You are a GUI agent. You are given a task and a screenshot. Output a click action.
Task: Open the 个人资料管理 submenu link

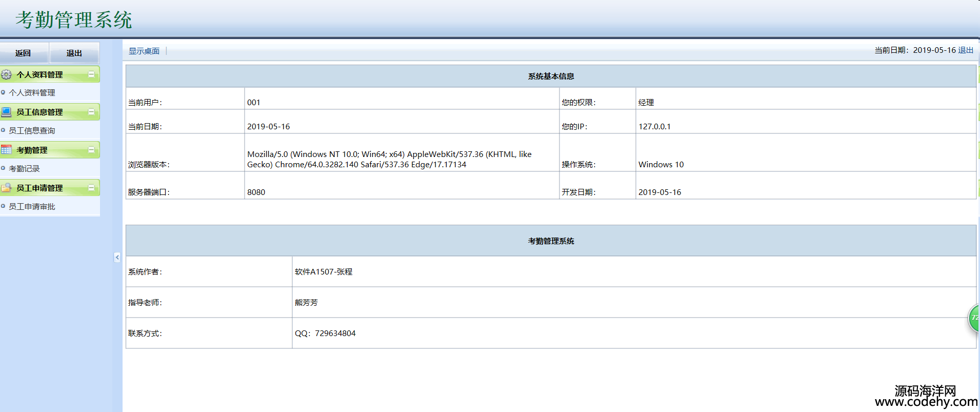(32, 93)
